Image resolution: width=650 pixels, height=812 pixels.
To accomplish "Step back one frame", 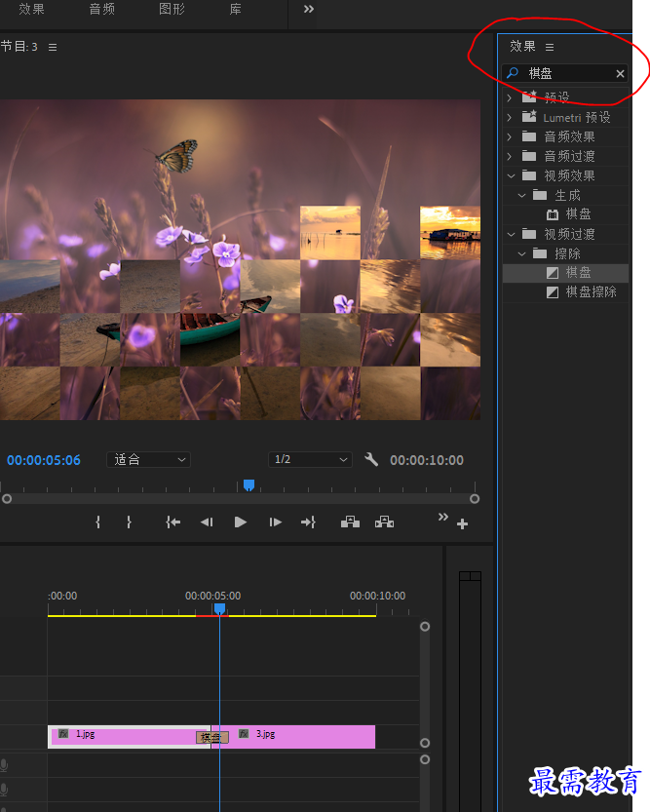I will coord(207,522).
